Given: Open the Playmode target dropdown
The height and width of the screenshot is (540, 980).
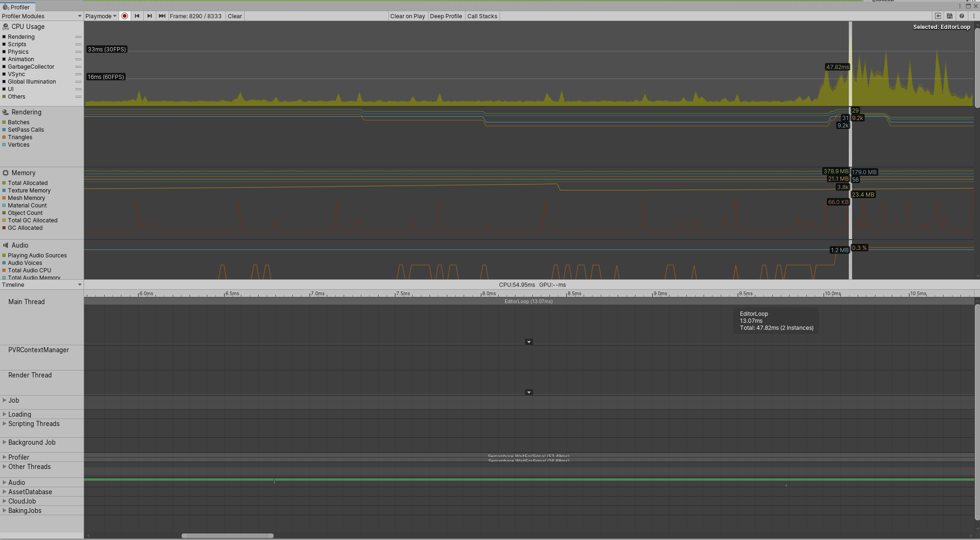Looking at the screenshot, I should [101, 16].
